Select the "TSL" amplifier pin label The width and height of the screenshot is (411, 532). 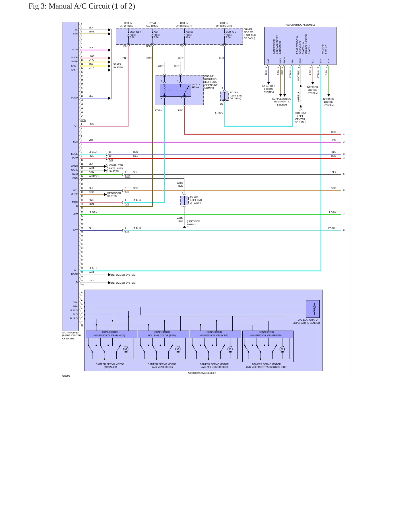[75, 30]
